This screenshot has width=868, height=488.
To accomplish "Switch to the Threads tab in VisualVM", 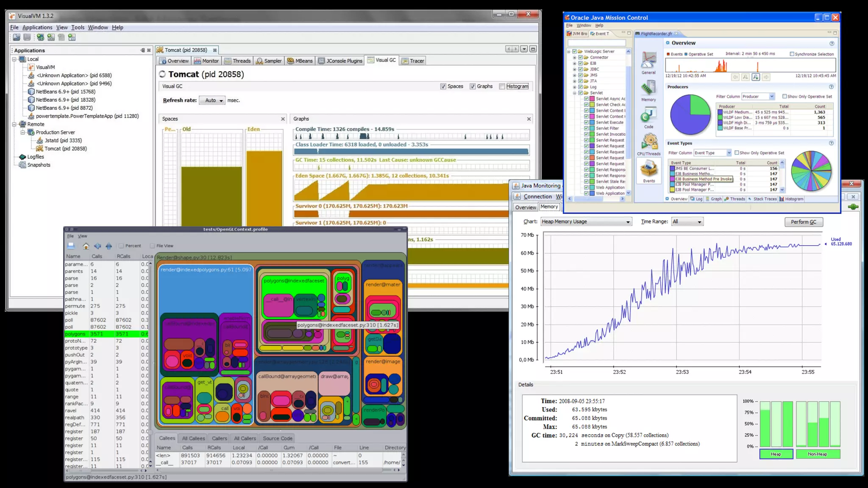I will (237, 61).
